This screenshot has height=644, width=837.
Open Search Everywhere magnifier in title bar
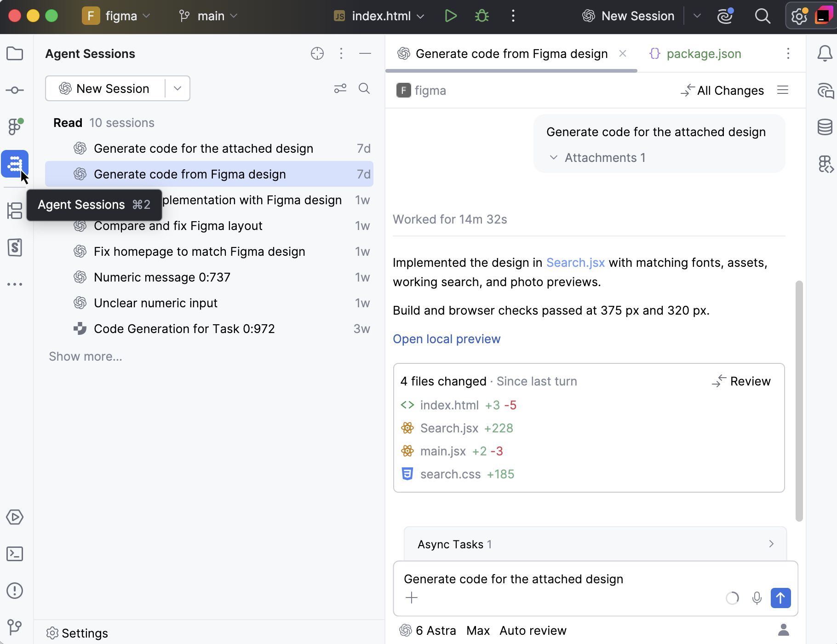(x=762, y=16)
